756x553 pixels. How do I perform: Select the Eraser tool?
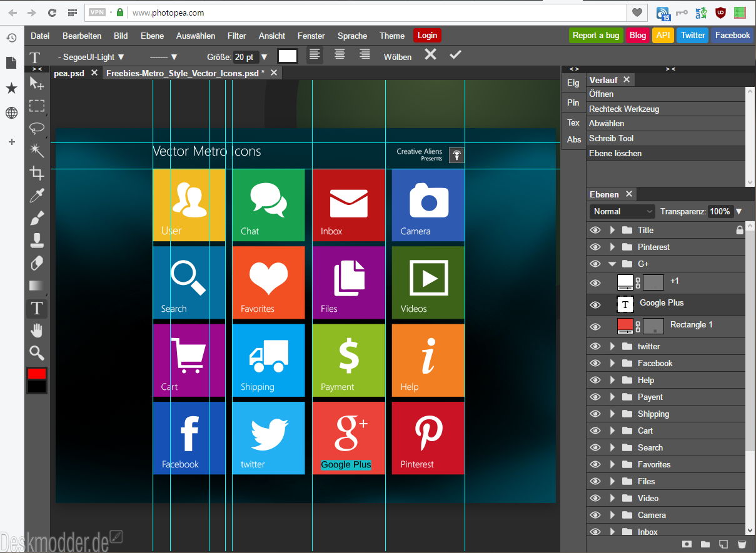tap(37, 263)
